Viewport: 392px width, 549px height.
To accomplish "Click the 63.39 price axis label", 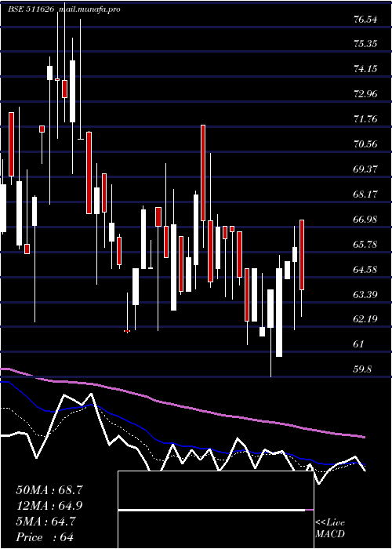I will click(365, 295).
